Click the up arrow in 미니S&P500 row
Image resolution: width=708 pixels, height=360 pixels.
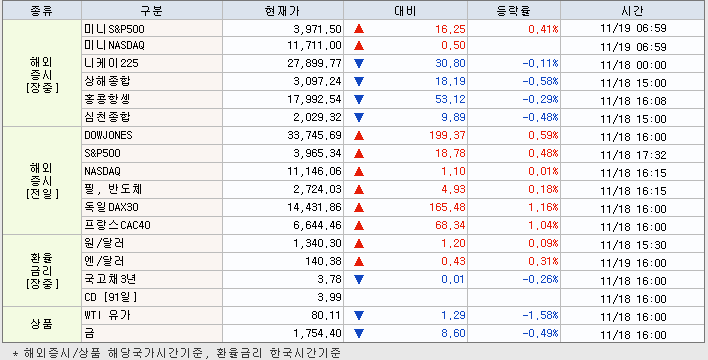pos(359,29)
